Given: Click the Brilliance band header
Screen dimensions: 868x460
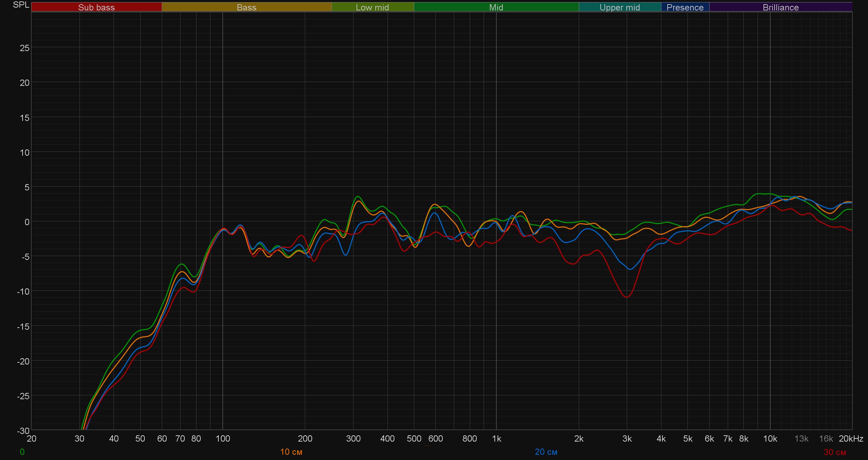Looking at the screenshot, I should click(x=781, y=7).
